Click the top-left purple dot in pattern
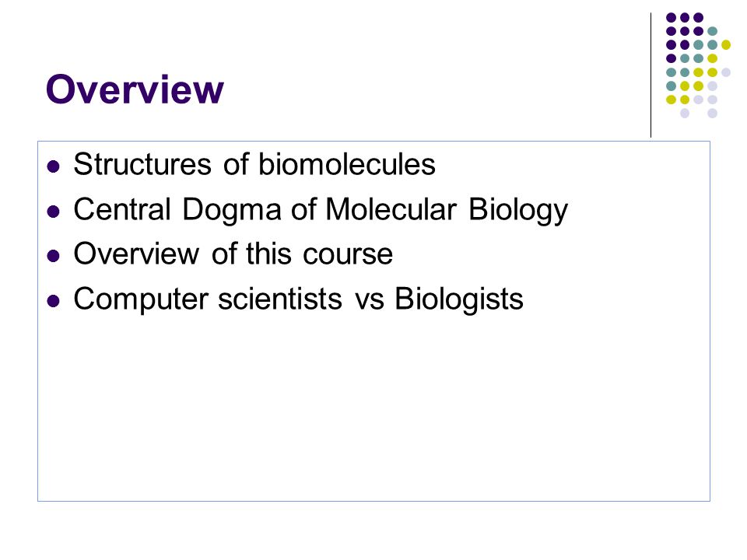The width and height of the screenshot is (747, 560). 671,18
